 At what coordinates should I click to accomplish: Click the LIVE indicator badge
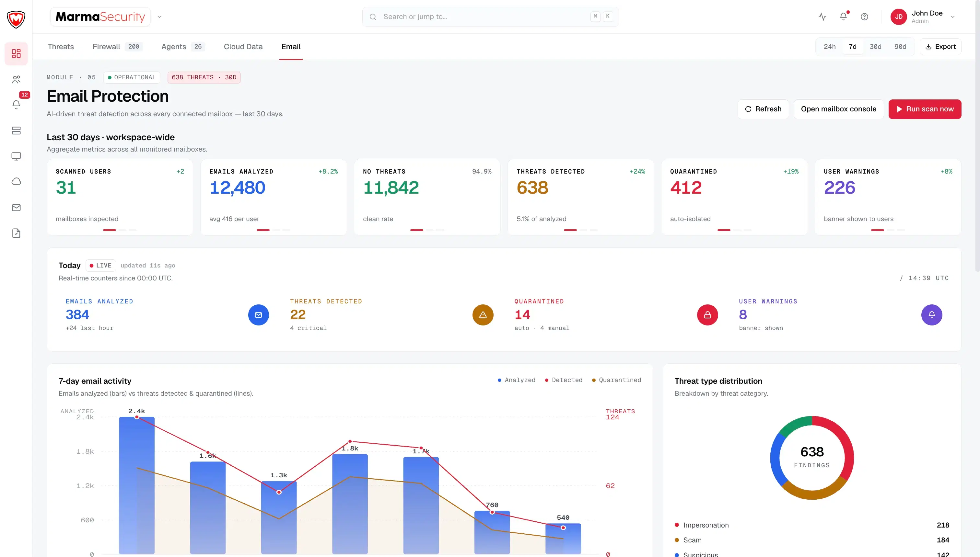(x=100, y=266)
